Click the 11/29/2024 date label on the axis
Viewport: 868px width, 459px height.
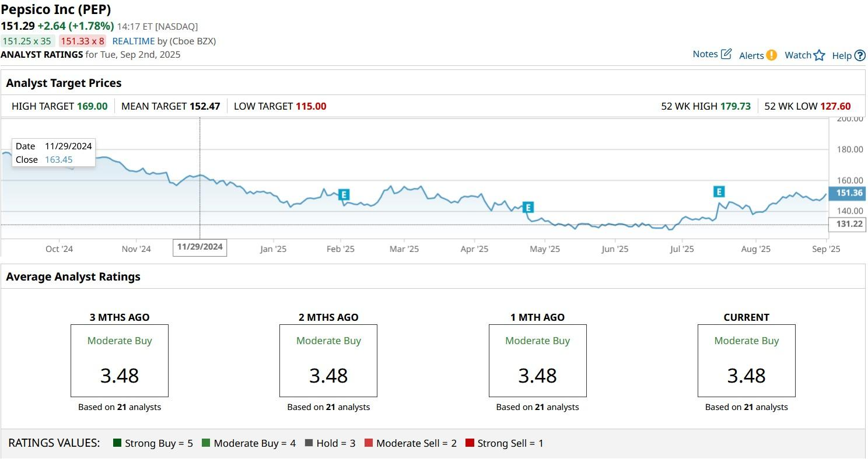click(x=200, y=247)
